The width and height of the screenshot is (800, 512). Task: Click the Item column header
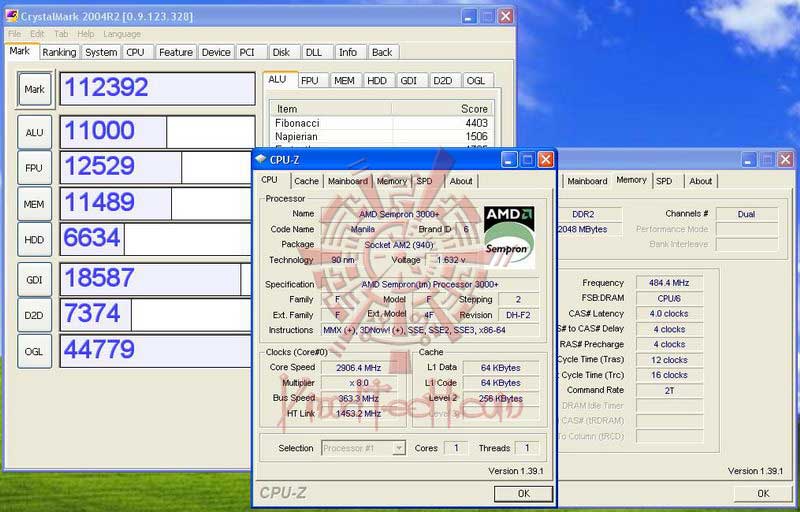pos(331,109)
